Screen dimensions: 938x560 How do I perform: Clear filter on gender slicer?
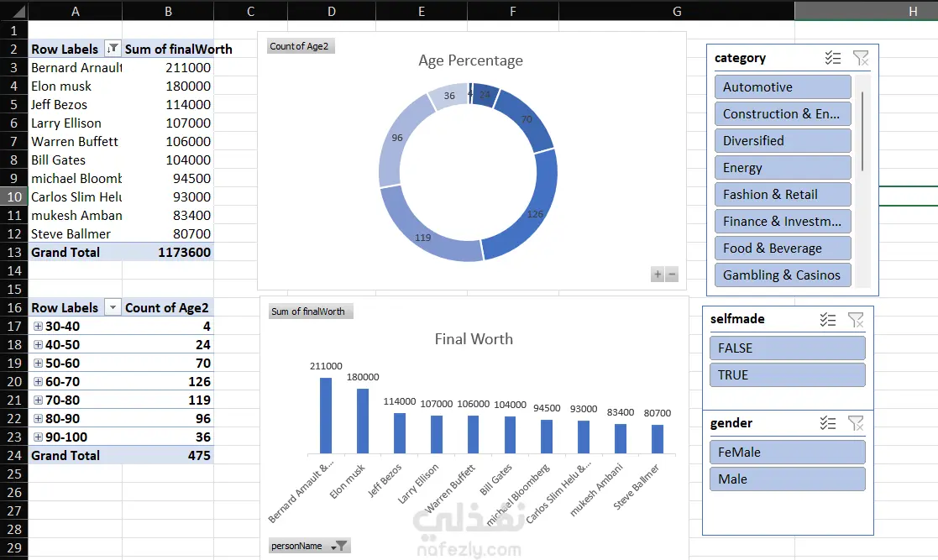[856, 424]
